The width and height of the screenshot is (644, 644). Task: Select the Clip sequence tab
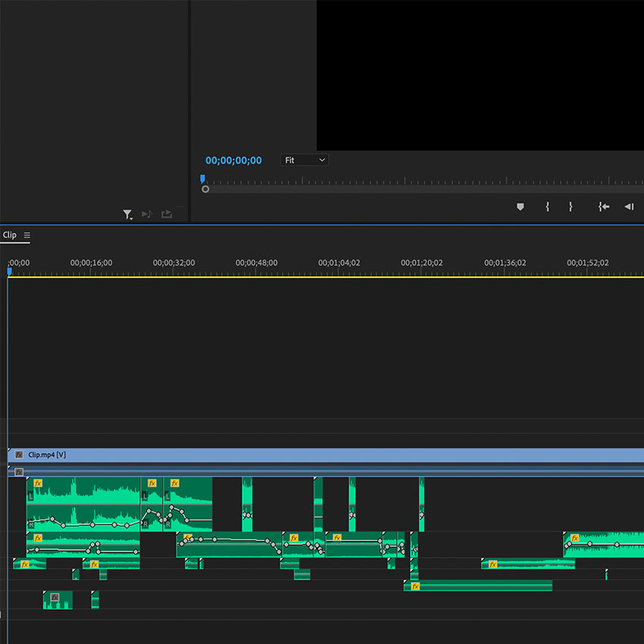[9, 236]
